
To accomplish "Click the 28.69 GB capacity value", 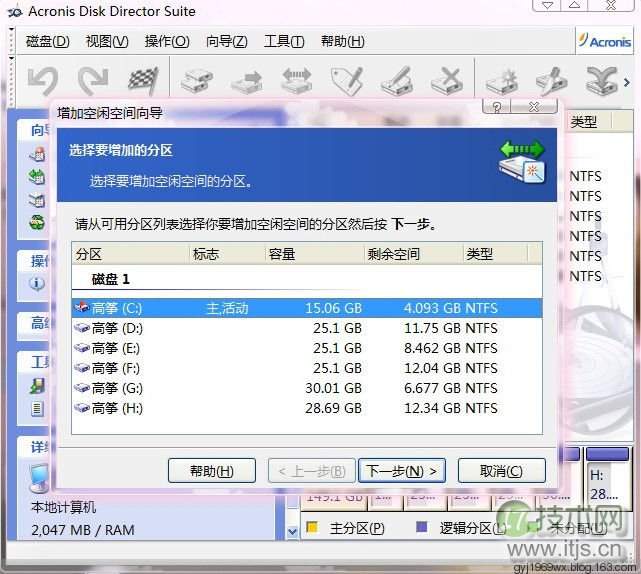I will coord(333,408).
